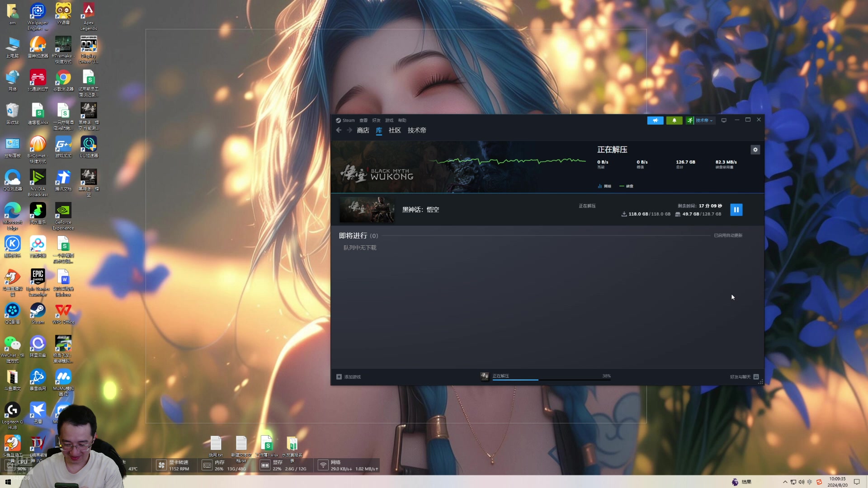Switch to the 社区 tab in Steam
Viewport: 868px width, 488px height.
pyautogui.click(x=395, y=130)
